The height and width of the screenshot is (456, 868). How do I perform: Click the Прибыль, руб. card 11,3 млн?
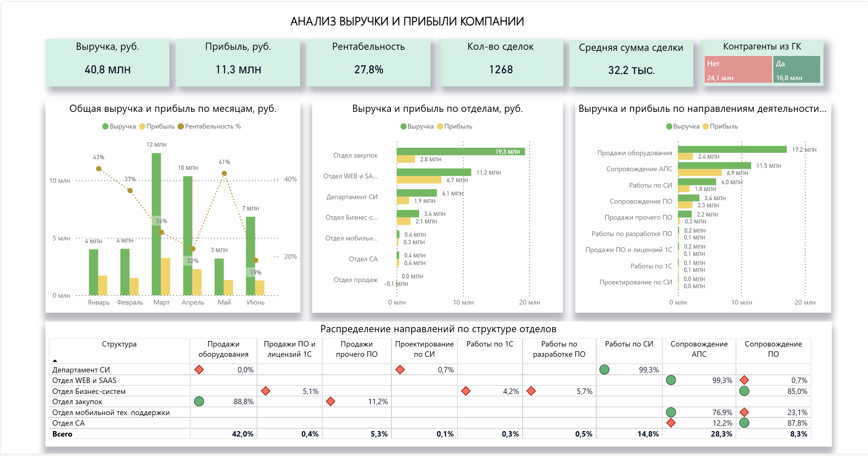coord(238,62)
